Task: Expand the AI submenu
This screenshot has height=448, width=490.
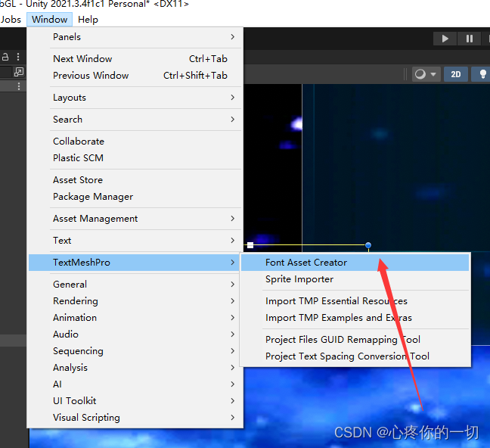Action: [x=135, y=384]
